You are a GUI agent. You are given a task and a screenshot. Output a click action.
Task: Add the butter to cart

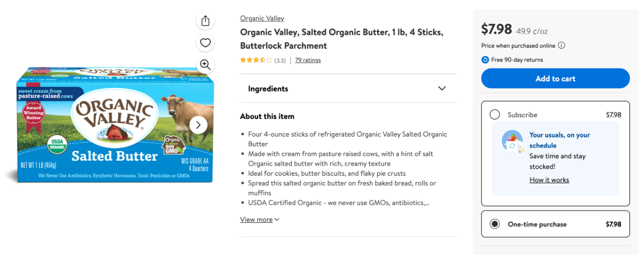[555, 78]
